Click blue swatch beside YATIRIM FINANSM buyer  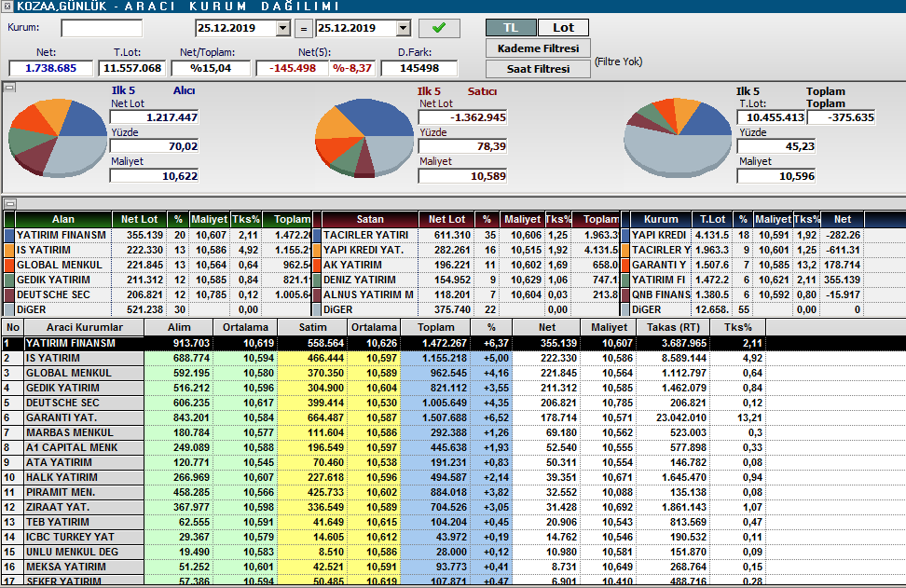[x=8, y=235]
